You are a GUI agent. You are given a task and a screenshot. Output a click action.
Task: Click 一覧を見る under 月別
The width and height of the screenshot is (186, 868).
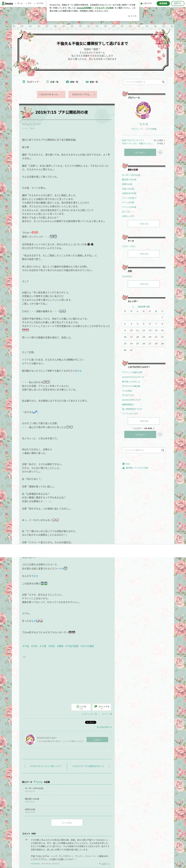(x=143, y=284)
